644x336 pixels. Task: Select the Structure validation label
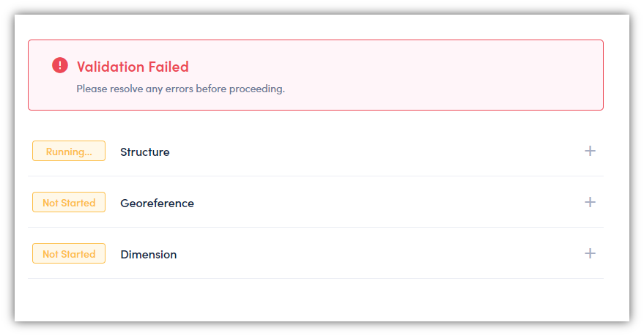(145, 152)
